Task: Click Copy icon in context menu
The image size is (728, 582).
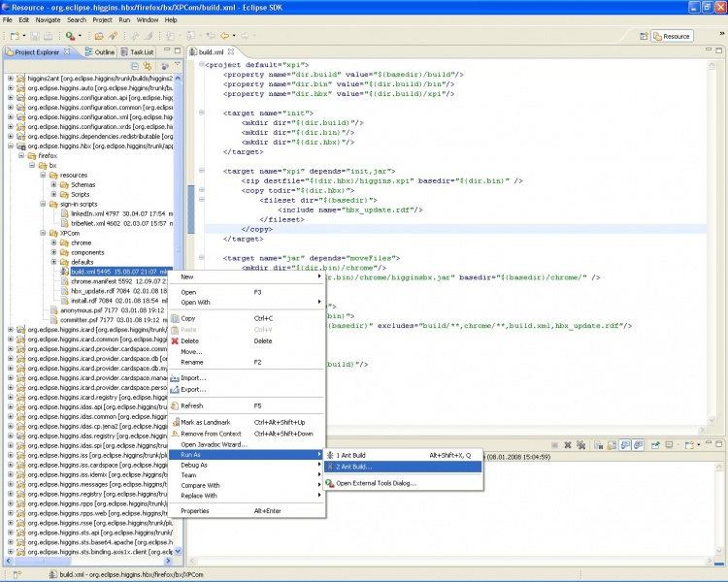Action: click(x=175, y=318)
